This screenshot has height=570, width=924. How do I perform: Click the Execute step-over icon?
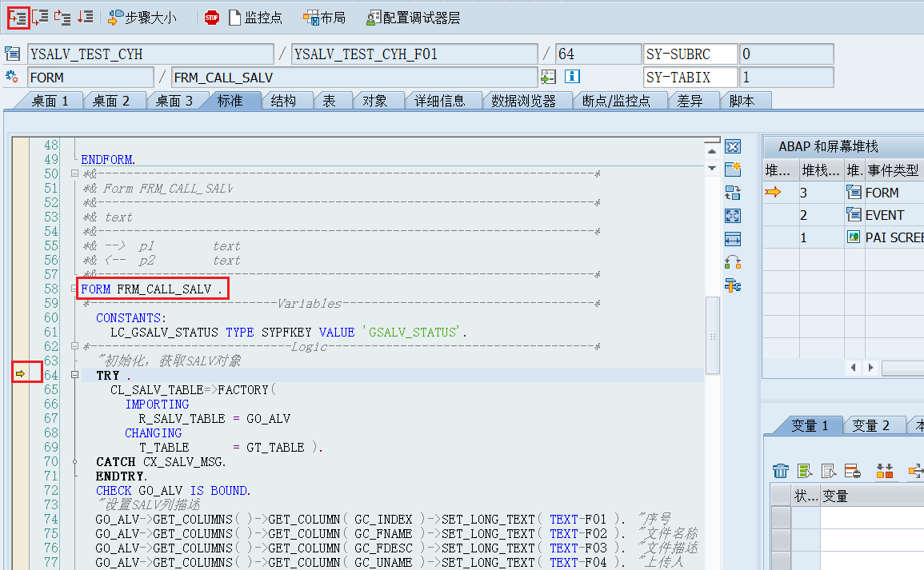tap(40, 17)
